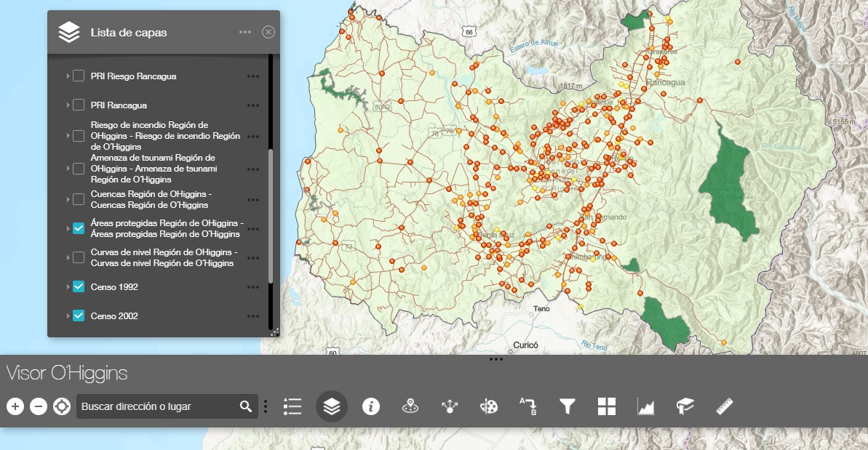Enable the PRI Rancagua layer checkbox
Viewport: 868px width, 450px height.
point(79,105)
